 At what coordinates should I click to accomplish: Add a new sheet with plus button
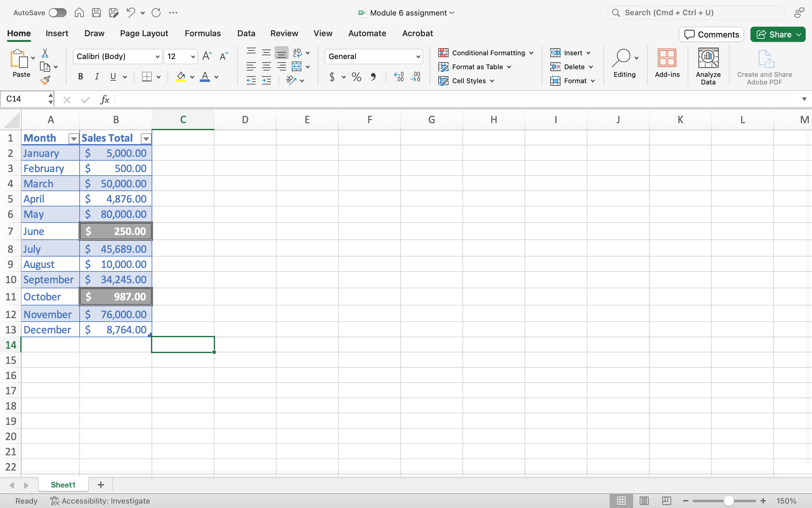(x=101, y=485)
